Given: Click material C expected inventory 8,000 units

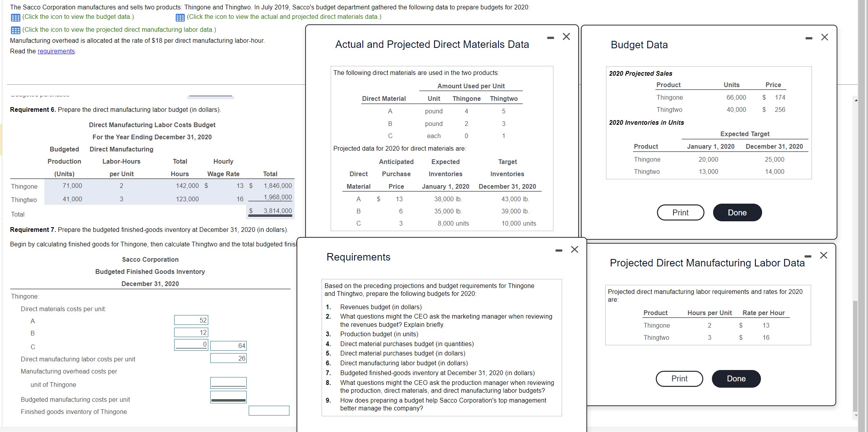Looking at the screenshot, I should [x=453, y=223].
